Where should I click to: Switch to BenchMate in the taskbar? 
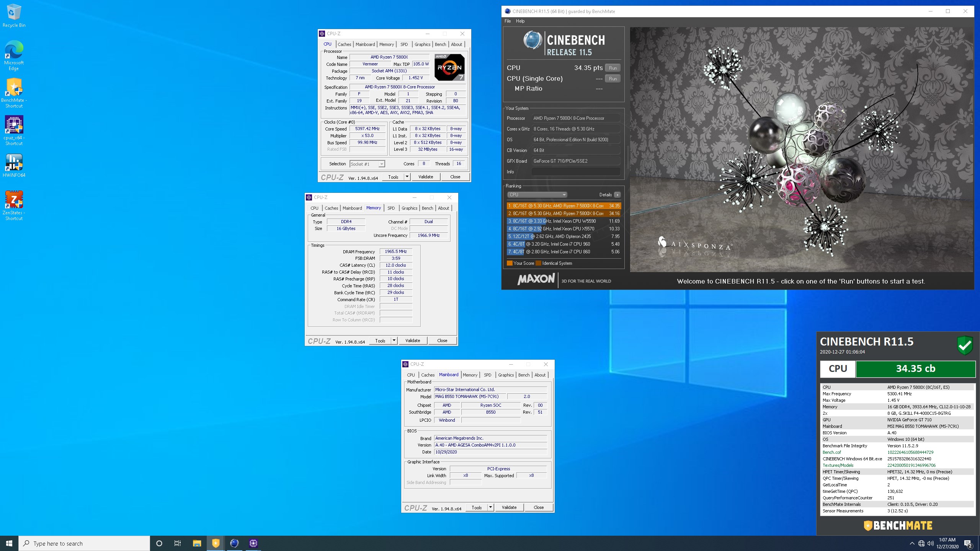click(216, 543)
